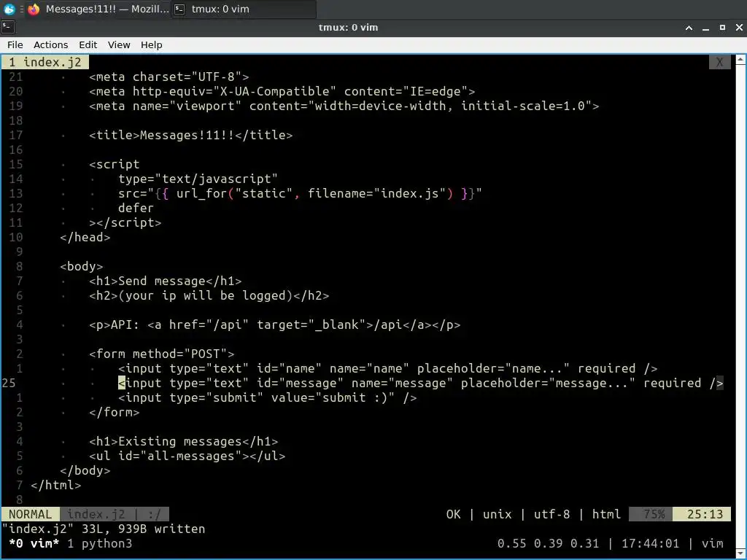
Task: Click the 17:44:01 clock in tmux bar
Action: tap(650, 543)
